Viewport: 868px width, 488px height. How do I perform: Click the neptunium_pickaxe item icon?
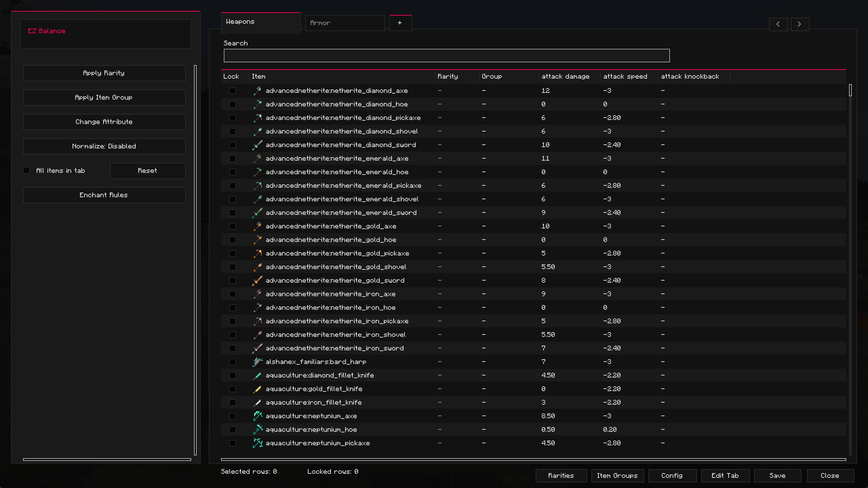pyautogui.click(x=258, y=443)
